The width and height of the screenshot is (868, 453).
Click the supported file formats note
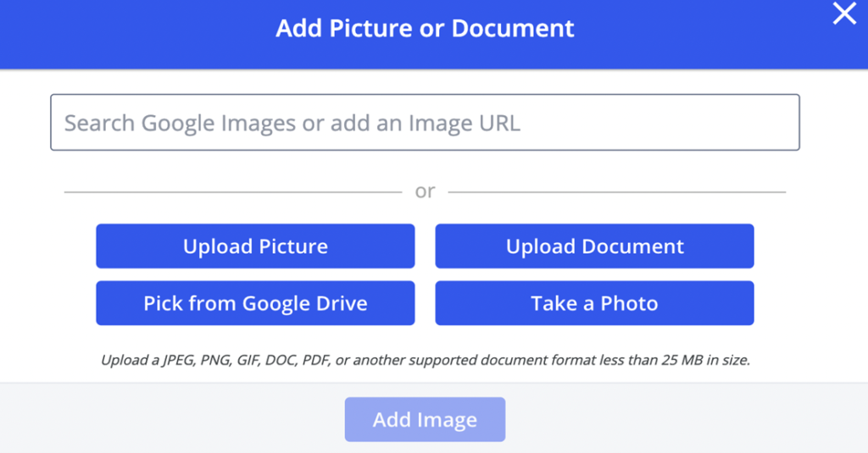(x=425, y=360)
